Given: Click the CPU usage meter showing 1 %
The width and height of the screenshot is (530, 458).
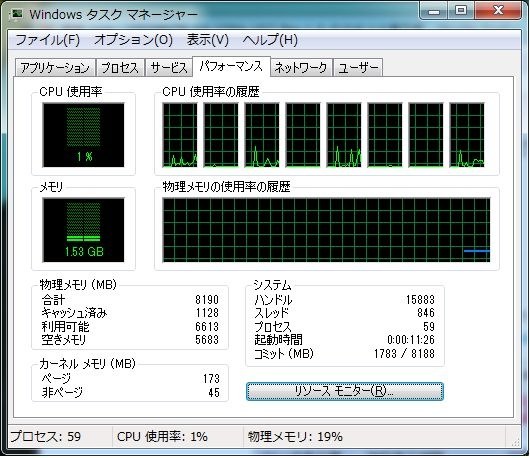Looking at the screenshot, I should 83,135.
